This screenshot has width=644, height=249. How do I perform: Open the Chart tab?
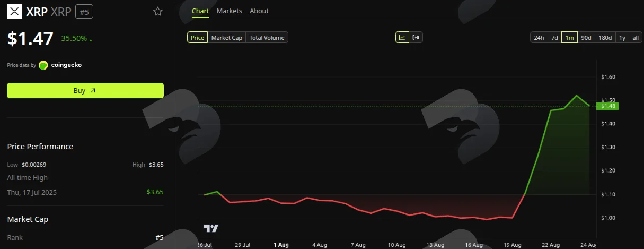pos(200,11)
